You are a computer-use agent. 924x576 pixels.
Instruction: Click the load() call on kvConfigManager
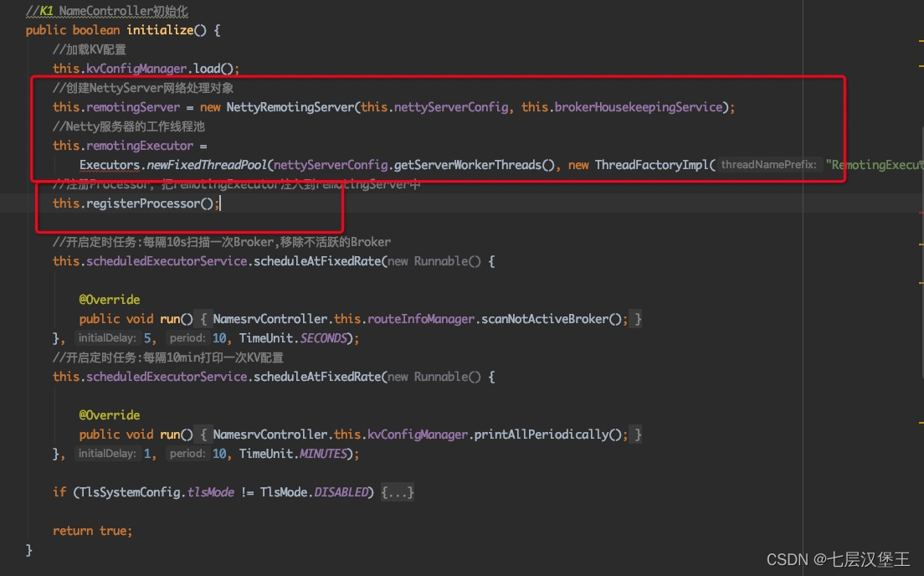pos(213,69)
